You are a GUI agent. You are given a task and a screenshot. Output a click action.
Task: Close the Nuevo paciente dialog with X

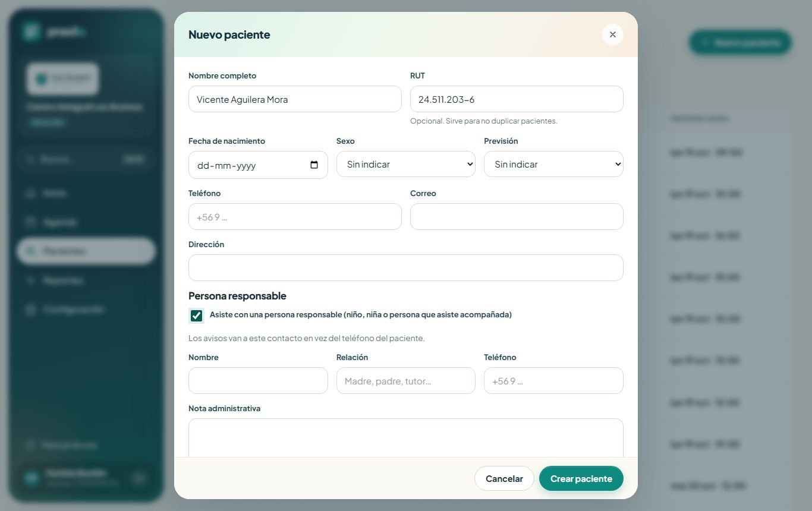tap(612, 34)
